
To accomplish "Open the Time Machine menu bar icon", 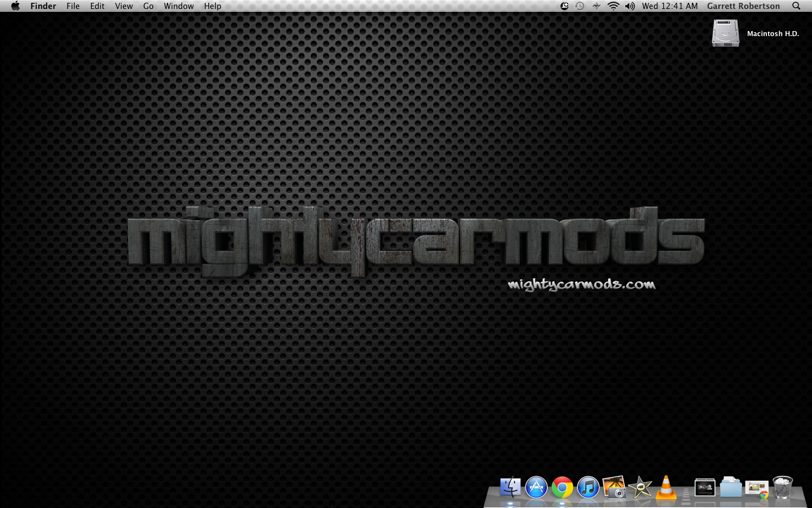I will (x=580, y=6).
